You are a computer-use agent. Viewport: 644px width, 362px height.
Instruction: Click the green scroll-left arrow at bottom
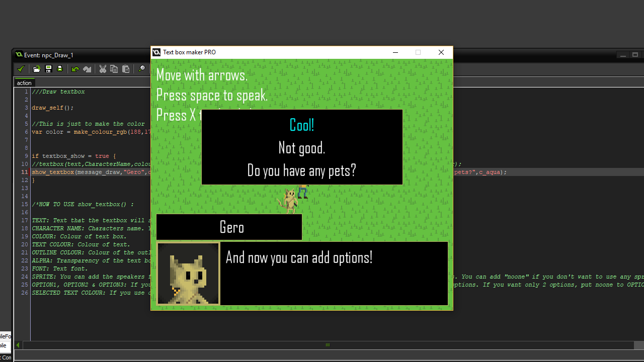tap(17, 345)
